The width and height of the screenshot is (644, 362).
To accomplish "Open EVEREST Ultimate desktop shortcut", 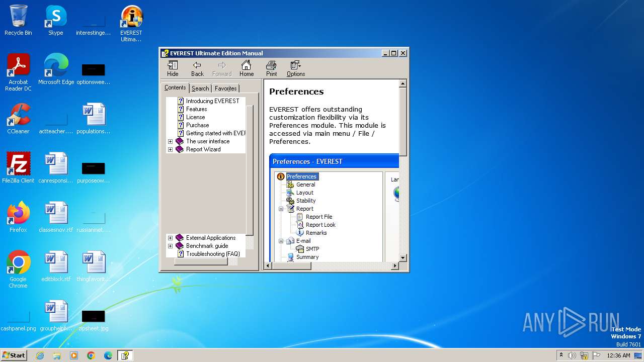I will pyautogui.click(x=131, y=24).
